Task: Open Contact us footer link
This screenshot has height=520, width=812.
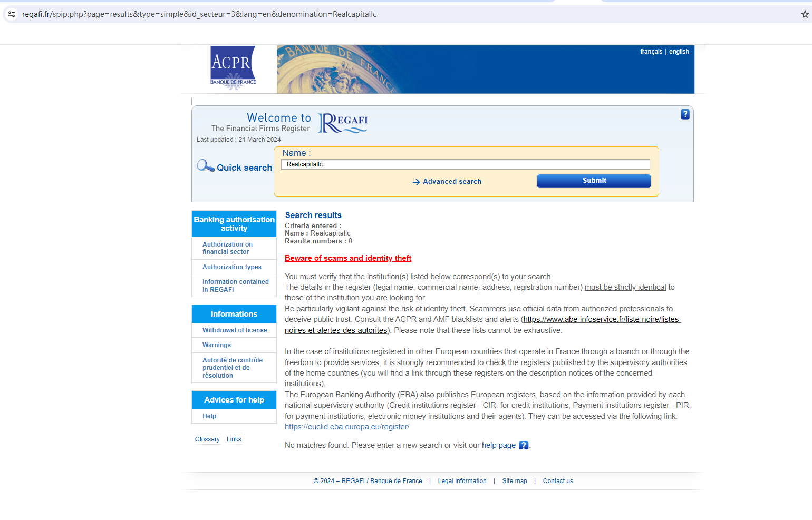Action: click(x=558, y=481)
